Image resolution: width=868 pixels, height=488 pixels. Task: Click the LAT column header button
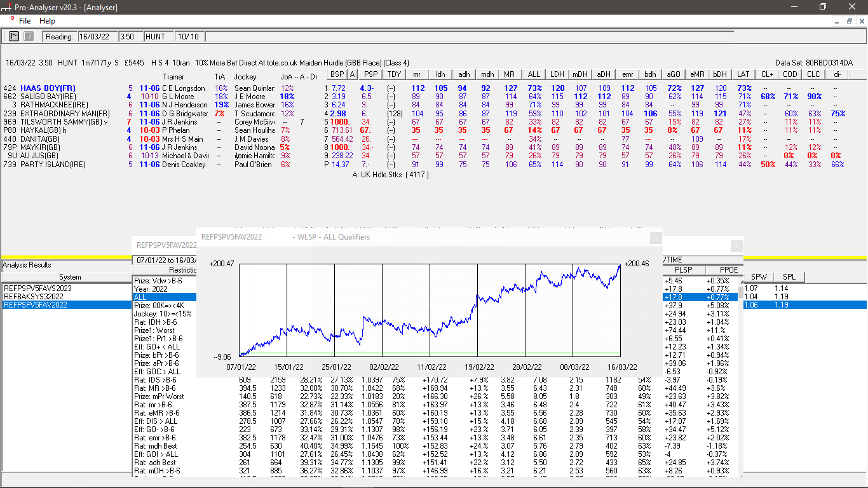[744, 74]
